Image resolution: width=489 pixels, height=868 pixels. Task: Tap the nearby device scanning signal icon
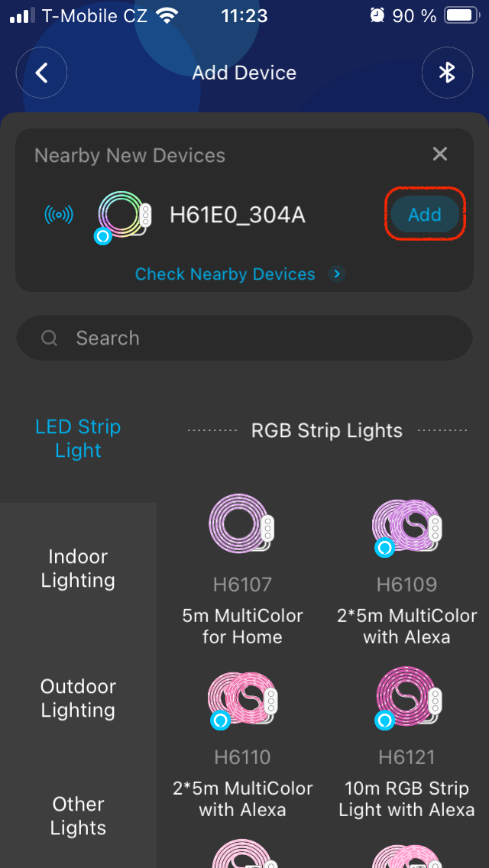pos(59,215)
